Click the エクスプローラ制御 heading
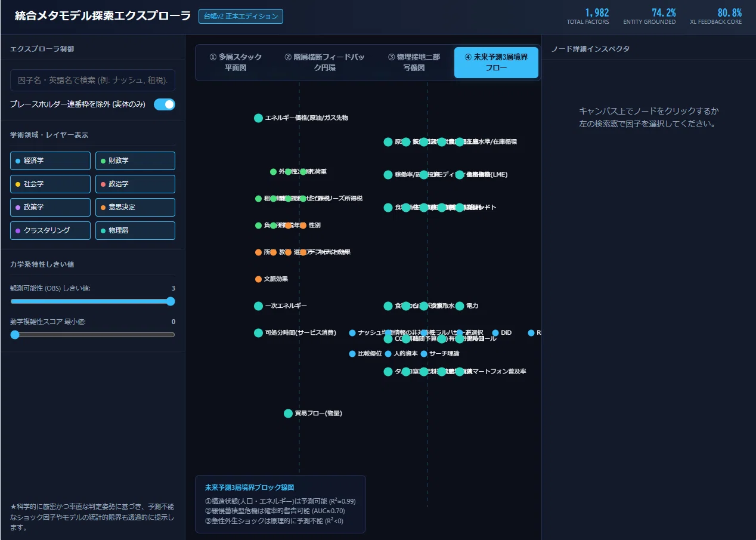Viewport: 756px width, 540px height. click(x=42, y=49)
